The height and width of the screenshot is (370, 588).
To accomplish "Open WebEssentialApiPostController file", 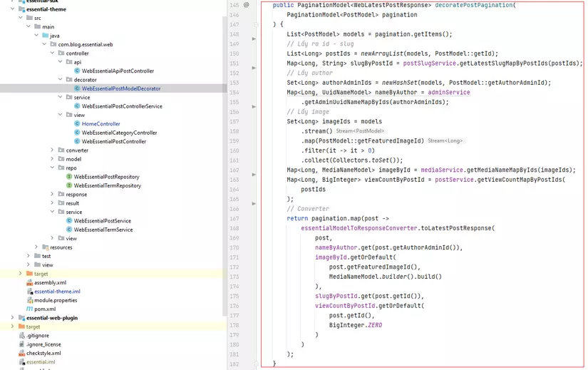I will [118, 71].
